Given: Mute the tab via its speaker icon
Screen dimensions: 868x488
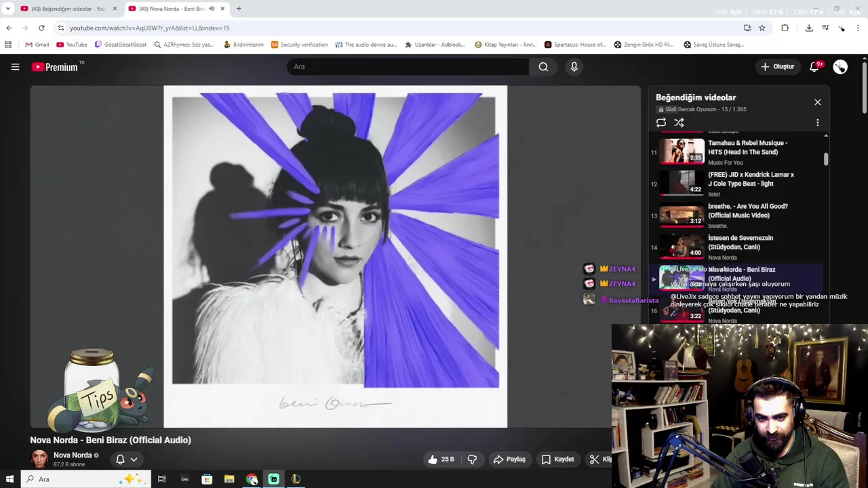Looking at the screenshot, I should 212,9.
